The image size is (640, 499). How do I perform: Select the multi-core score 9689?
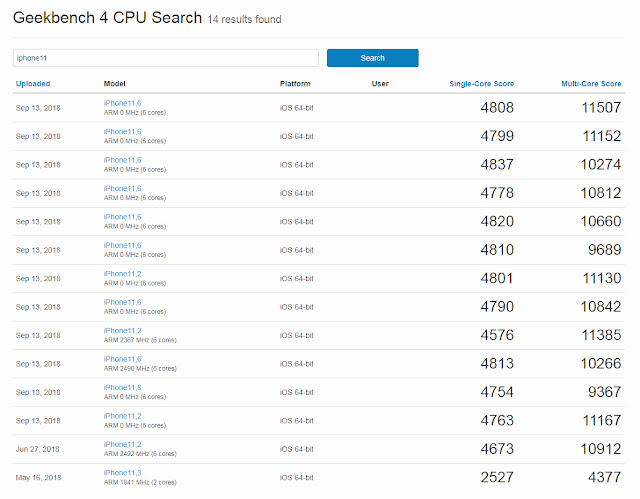(x=604, y=250)
